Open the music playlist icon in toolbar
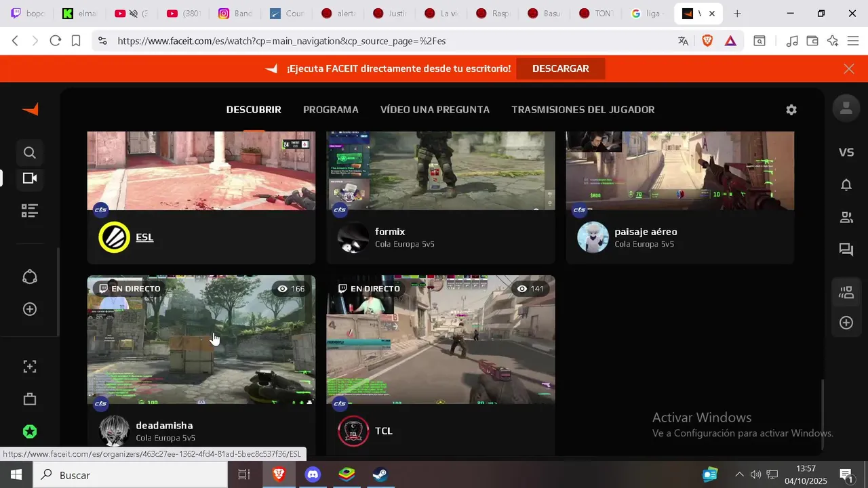 point(791,41)
